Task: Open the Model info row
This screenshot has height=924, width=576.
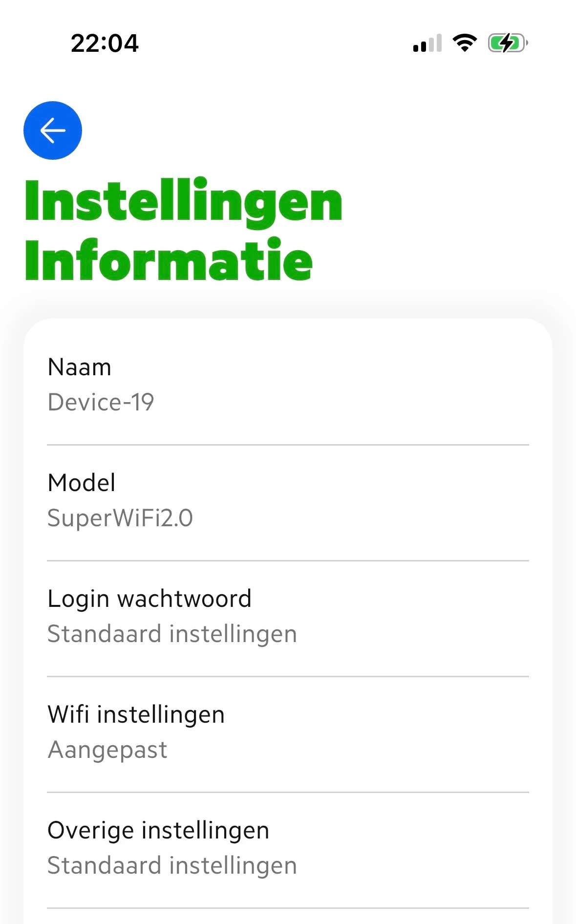Action: pos(288,501)
